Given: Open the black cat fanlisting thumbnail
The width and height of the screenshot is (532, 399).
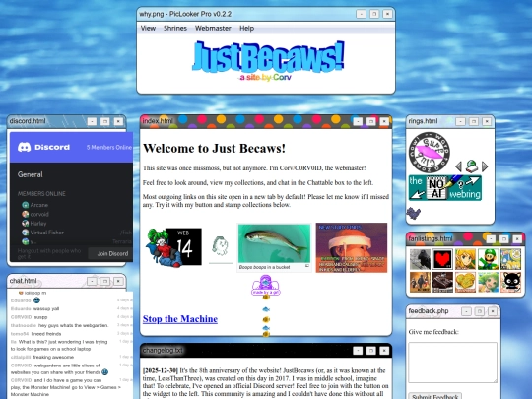Looking at the screenshot, I should tap(510, 282).
